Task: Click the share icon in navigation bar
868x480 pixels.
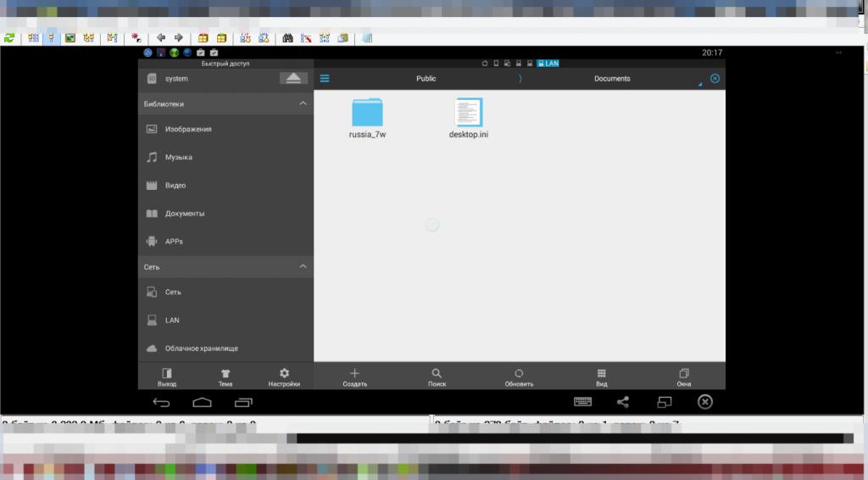Action: [x=623, y=402]
